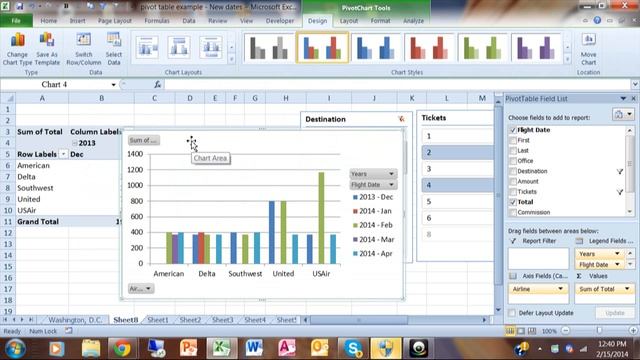640x360 pixels.
Task: Open Years dropdown in Legend Fields area
Action: tap(617, 253)
